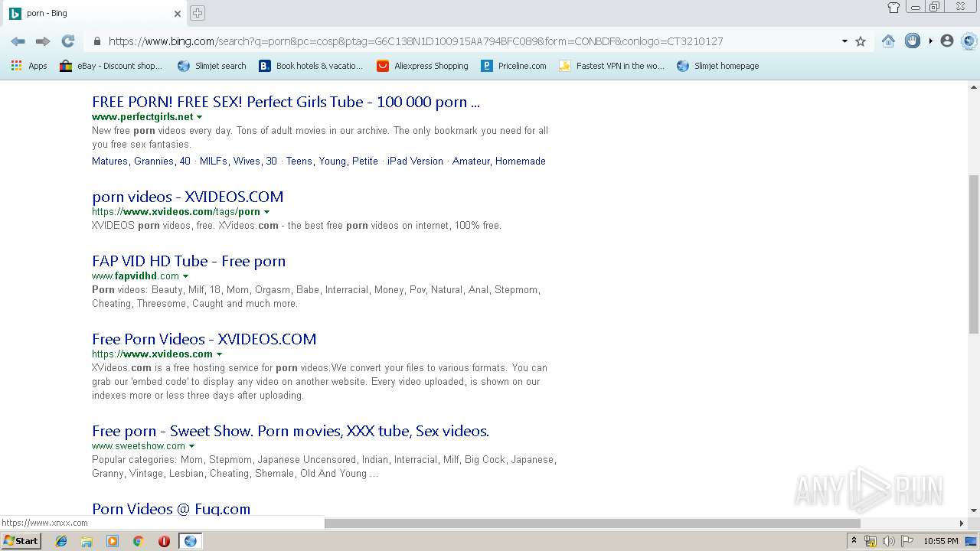Expand dropdown next to https://www.xvideos.com

pyautogui.click(x=219, y=354)
